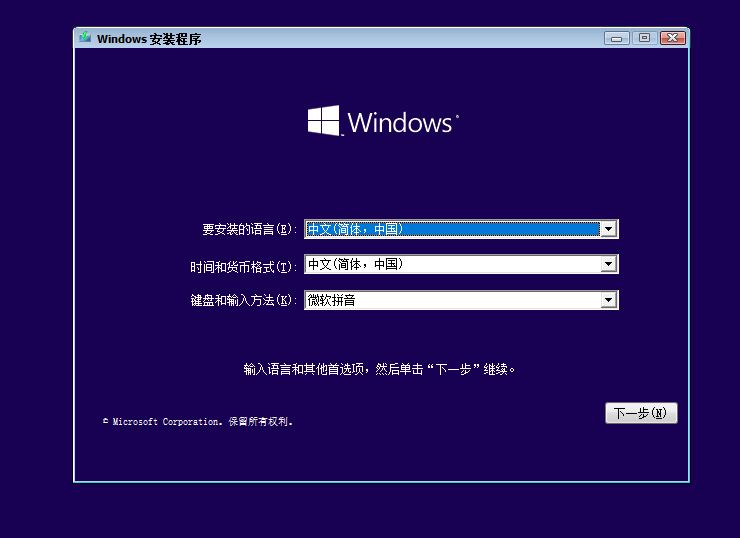Screen dimensions: 740x538
Task: Open the 要安装的语言 dropdown arrow
Action: tap(608, 229)
